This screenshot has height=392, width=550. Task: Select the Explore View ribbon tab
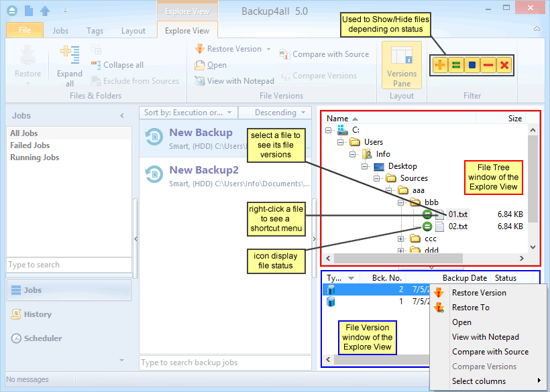point(187,30)
